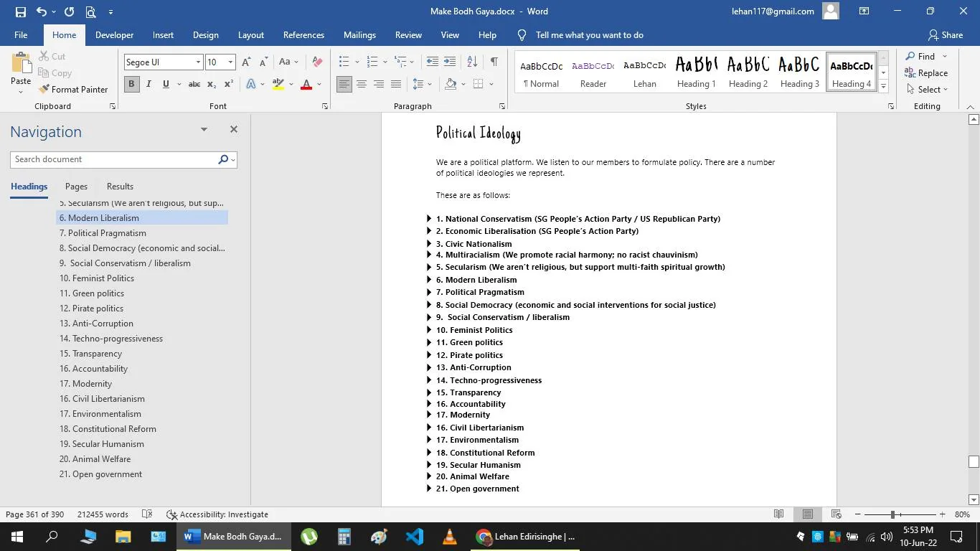Open the font size dropdown
Viewport: 980px width, 551px height.
(x=230, y=62)
